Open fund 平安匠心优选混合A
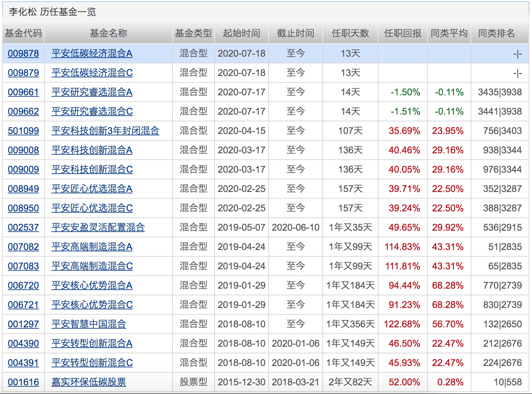 92,189
